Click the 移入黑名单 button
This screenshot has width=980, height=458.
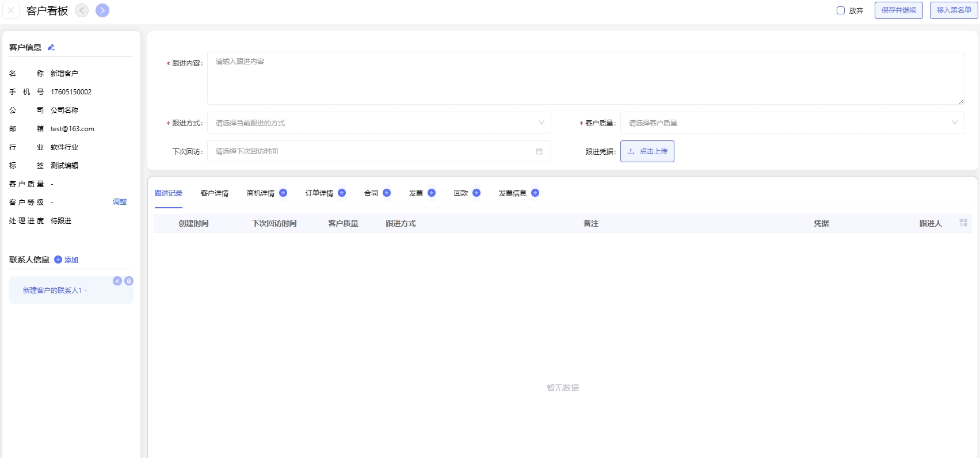point(954,10)
